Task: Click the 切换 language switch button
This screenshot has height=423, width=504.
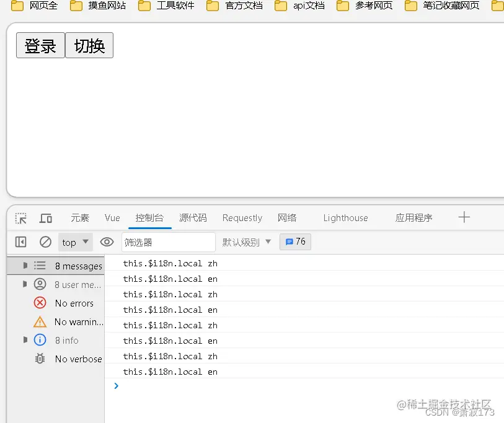Action: (x=89, y=45)
